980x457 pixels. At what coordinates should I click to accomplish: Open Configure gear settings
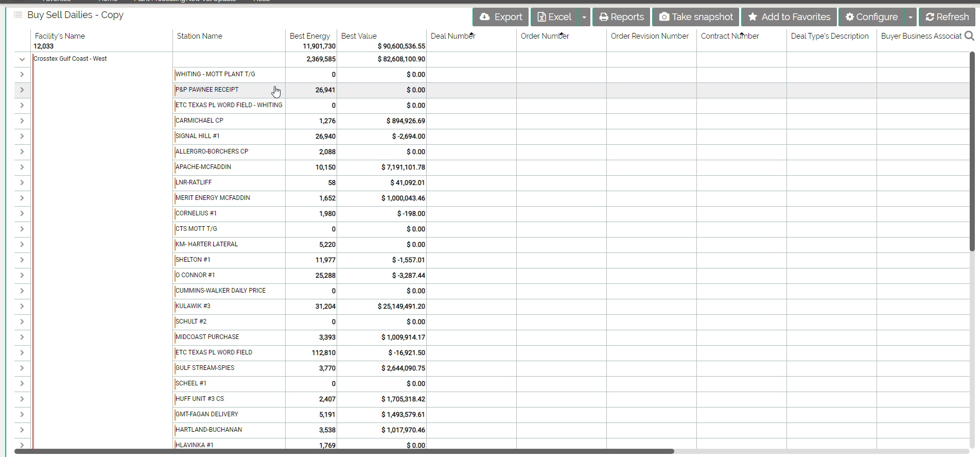point(871,17)
